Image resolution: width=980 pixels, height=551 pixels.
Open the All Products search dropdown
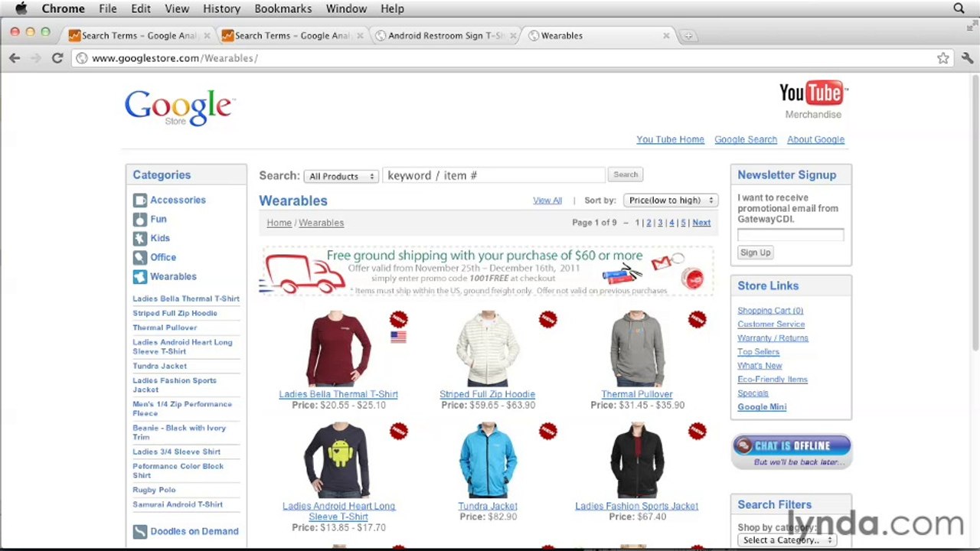(341, 176)
